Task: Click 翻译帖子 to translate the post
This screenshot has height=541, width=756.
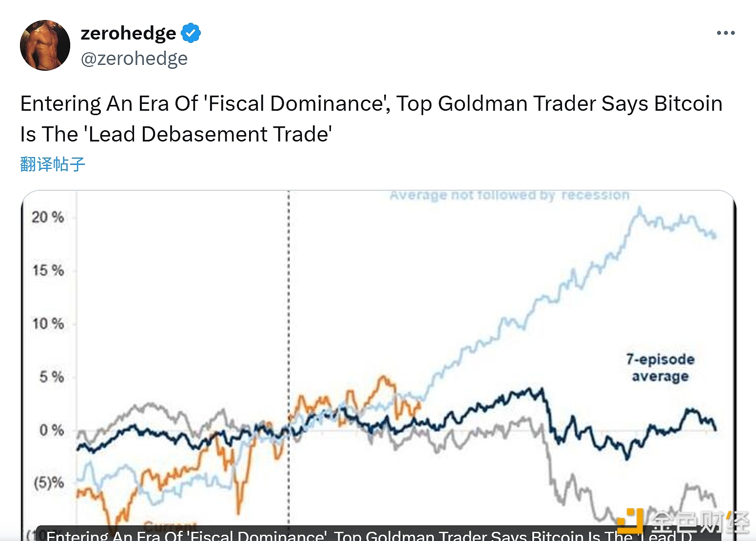Action: pyautogui.click(x=53, y=164)
